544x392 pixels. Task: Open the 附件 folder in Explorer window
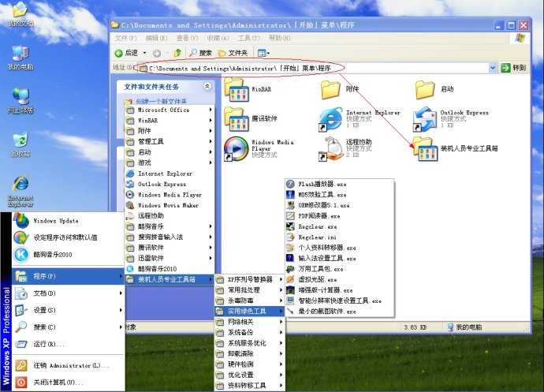pos(330,90)
